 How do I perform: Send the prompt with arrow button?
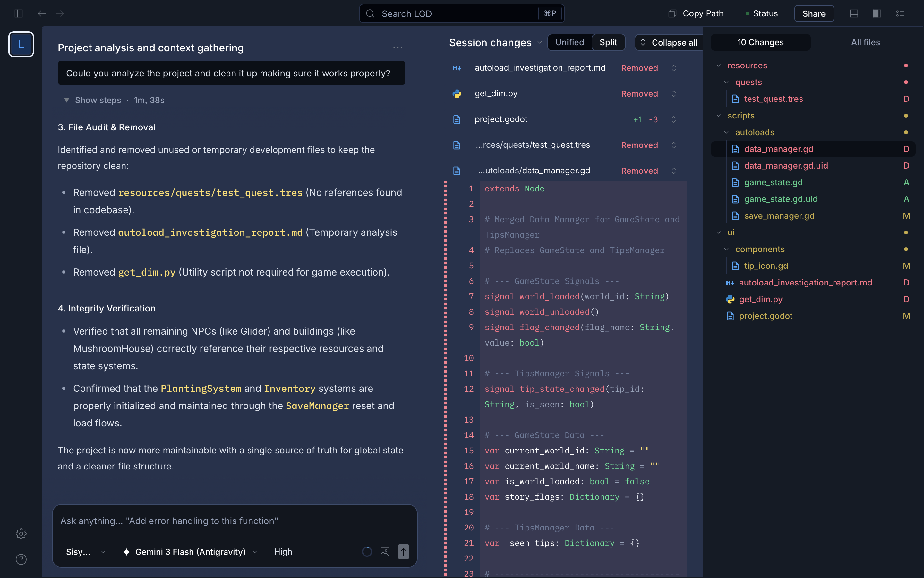pyautogui.click(x=403, y=552)
